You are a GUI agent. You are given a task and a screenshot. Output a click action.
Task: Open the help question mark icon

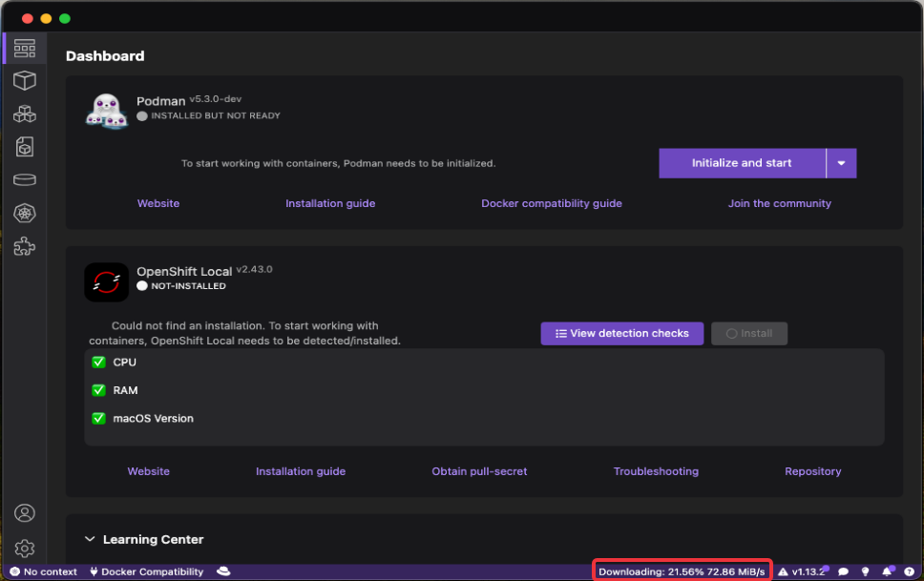[910, 571]
